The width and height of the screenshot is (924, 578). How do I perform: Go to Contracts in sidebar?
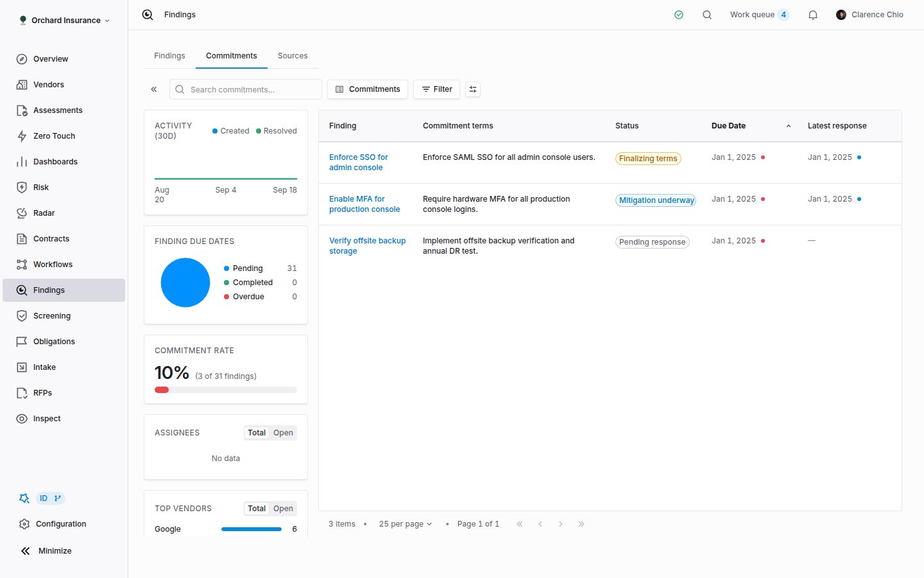pos(64,239)
